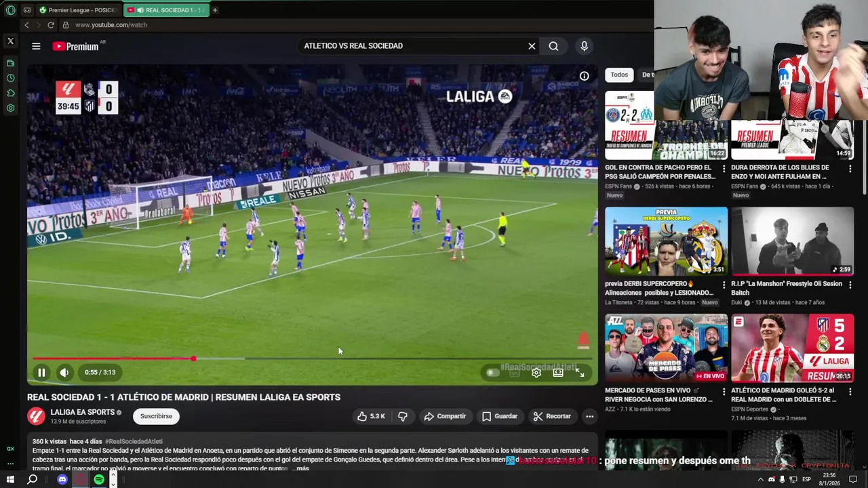Go back with the browser back arrow
This screenshot has width=868, height=488.
click(x=26, y=25)
